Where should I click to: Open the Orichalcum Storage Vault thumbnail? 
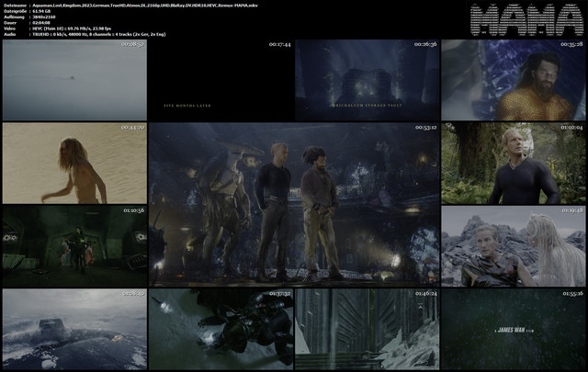tap(367, 80)
